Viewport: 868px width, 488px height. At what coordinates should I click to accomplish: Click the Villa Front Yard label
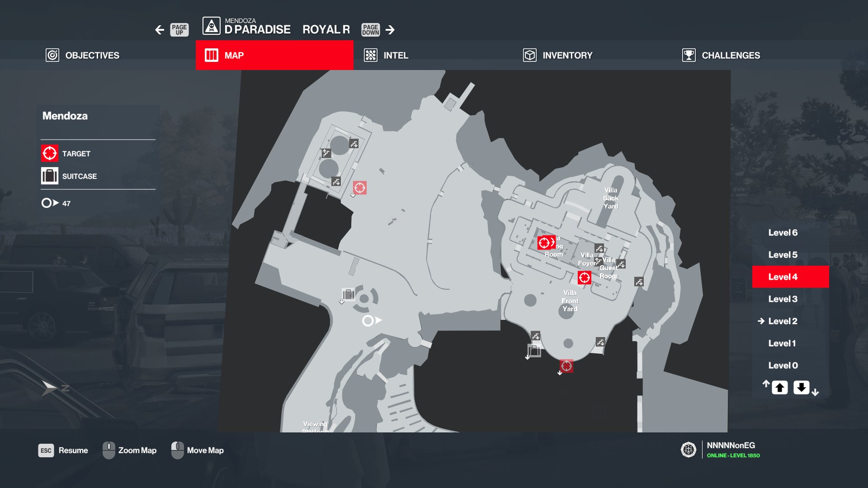(x=570, y=301)
